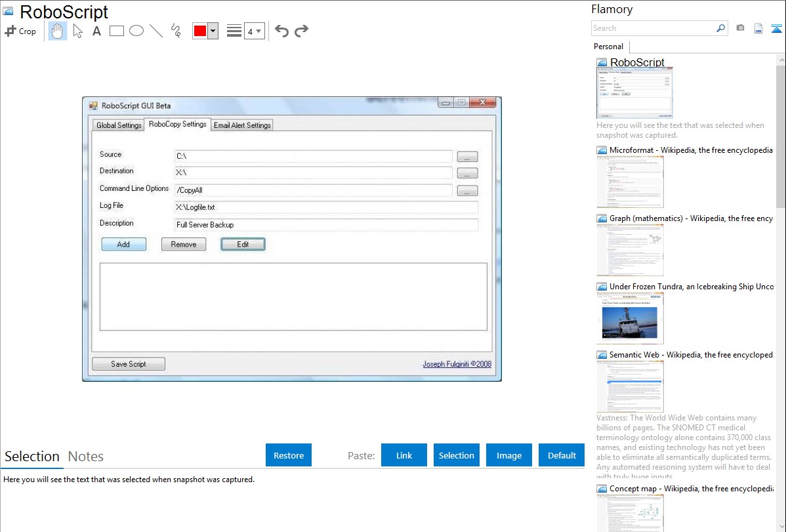
Task: Pick the straight line tool
Action: coord(156,31)
